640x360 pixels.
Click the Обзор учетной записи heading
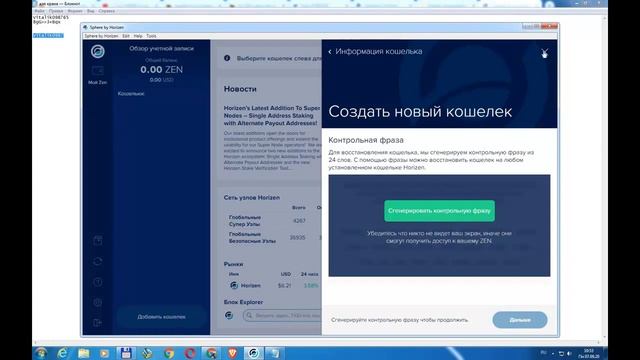tap(162, 49)
